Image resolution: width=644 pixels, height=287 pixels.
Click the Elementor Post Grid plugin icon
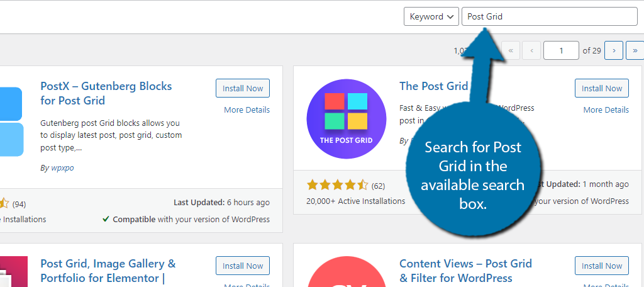pos(14,272)
